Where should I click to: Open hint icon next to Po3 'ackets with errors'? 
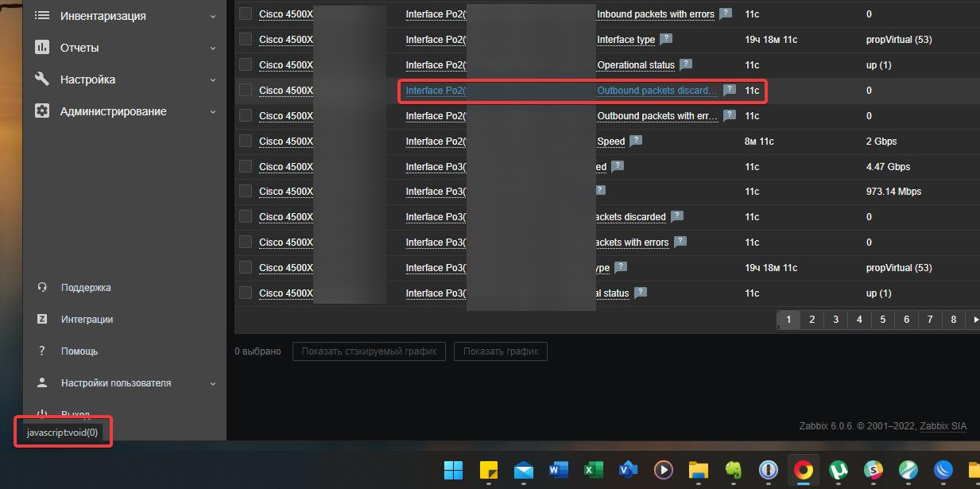click(680, 243)
